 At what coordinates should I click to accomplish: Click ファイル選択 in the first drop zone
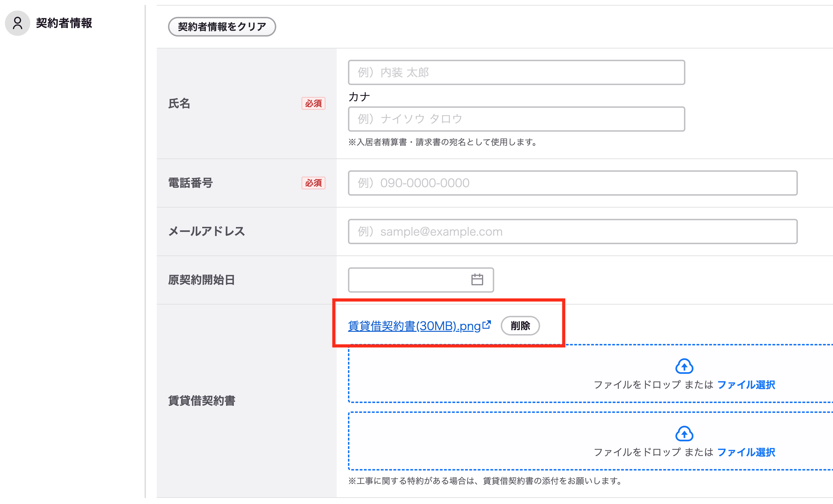[746, 385]
